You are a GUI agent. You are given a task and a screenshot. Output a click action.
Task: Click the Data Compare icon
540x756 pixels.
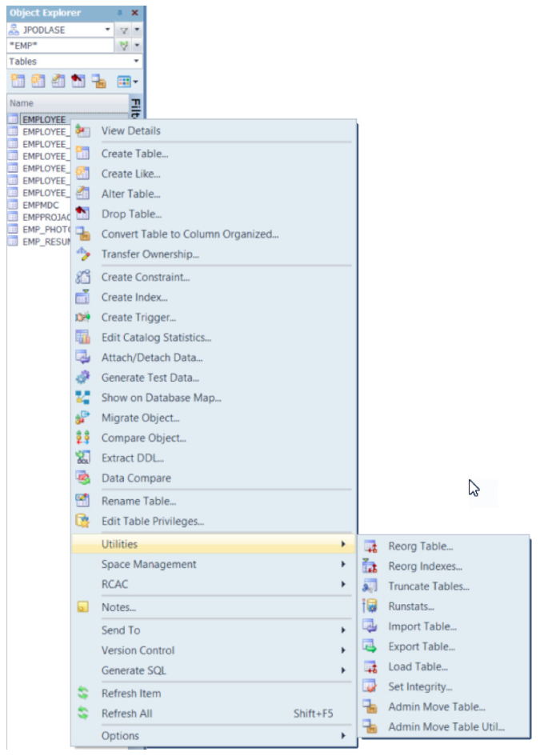point(82,478)
